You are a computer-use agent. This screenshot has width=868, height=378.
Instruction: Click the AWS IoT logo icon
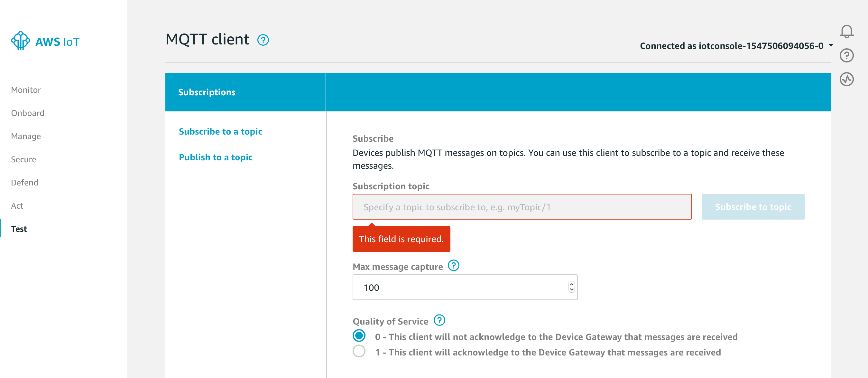[21, 41]
